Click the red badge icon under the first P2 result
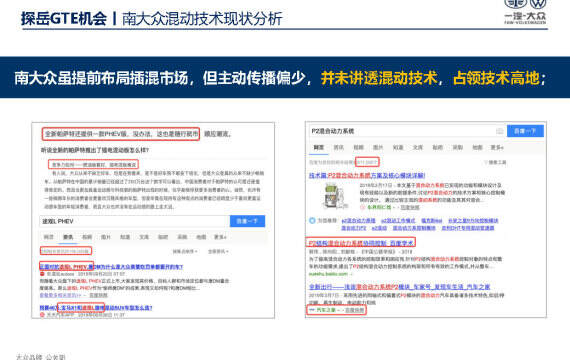This screenshot has width=570, height=360. [x=362, y=207]
